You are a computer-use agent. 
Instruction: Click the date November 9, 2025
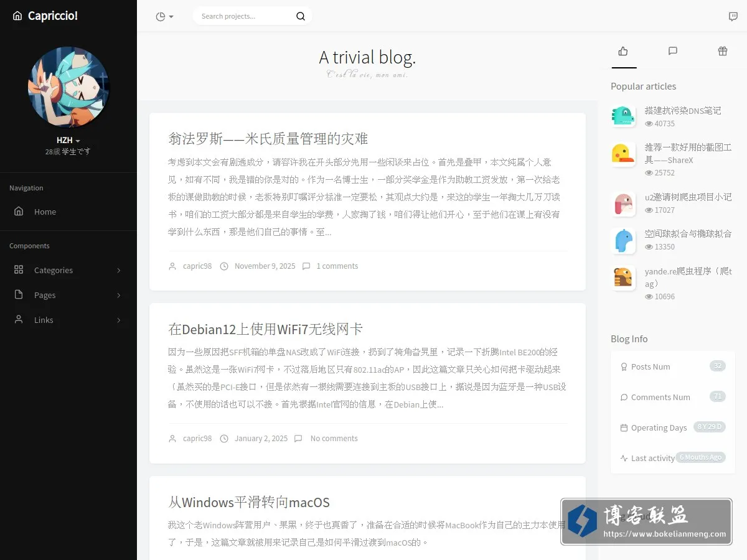(x=265, y=266)
